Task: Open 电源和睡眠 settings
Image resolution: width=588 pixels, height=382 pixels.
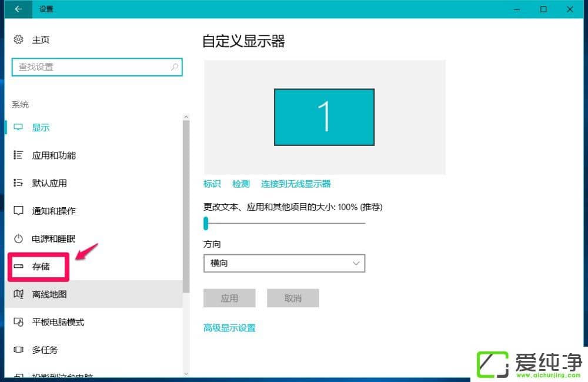Action: [52, 238]
